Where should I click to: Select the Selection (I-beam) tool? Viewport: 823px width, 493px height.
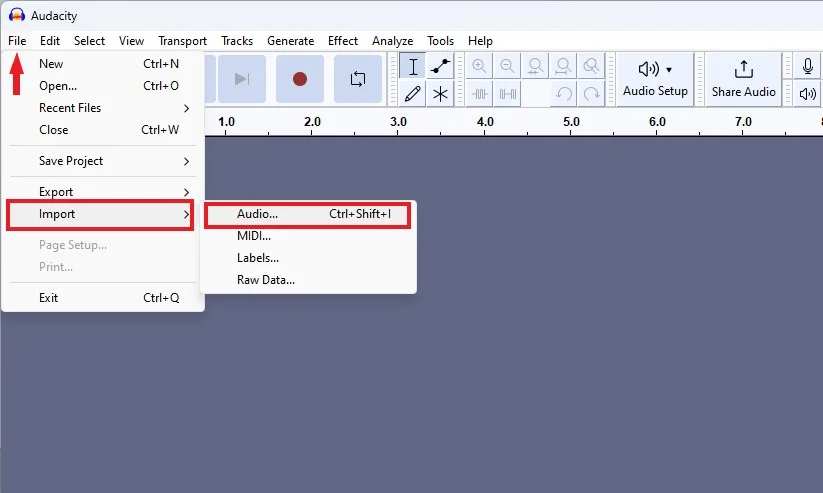pyautogui.click(x=413, y=66)
